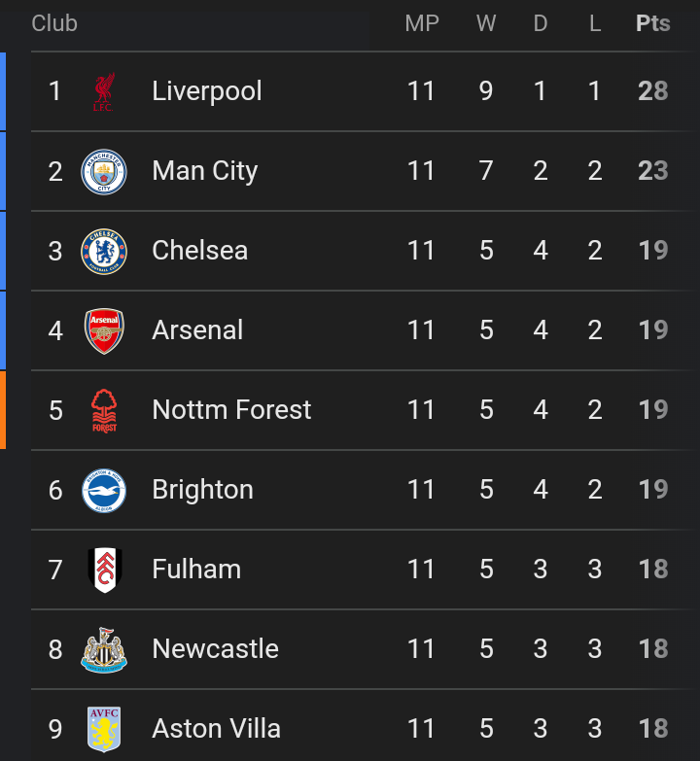Click the Brighton seagull badge

click(104, 490)
